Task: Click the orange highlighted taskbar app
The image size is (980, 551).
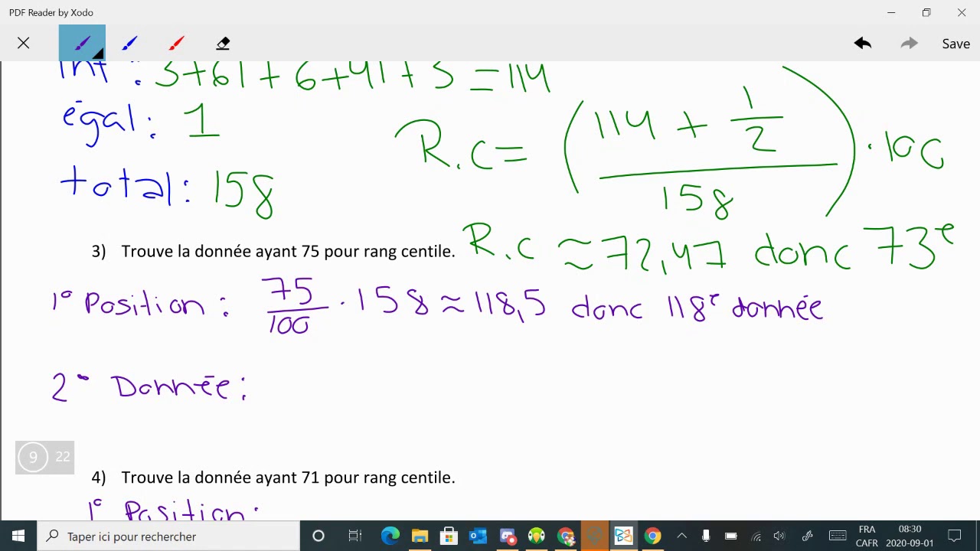Action: (x=594, y=536)
